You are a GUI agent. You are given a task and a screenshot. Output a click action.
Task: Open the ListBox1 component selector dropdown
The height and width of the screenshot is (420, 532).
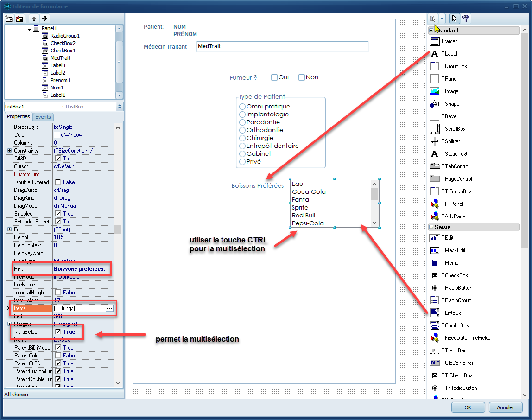(x=120, y=107)
